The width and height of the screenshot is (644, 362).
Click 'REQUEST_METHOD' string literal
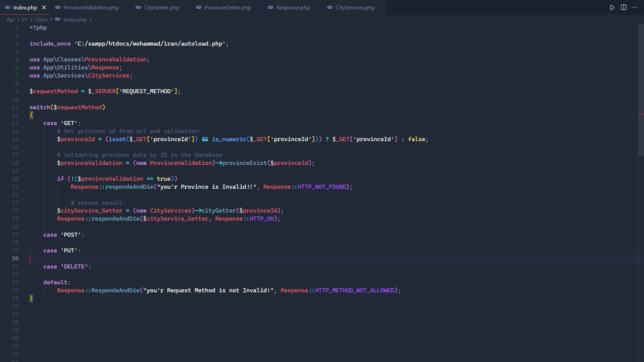click(147, 91)
